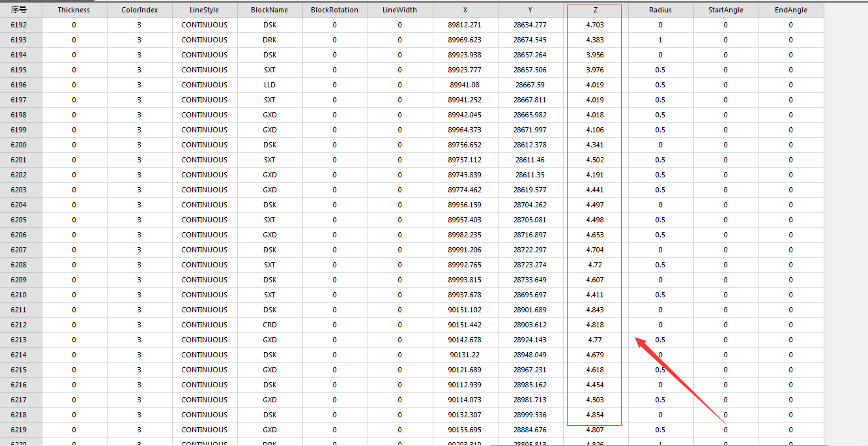Screen dimensions: 868x446
Task: Click the LineWidth column header
Action: tap(399, 10)
